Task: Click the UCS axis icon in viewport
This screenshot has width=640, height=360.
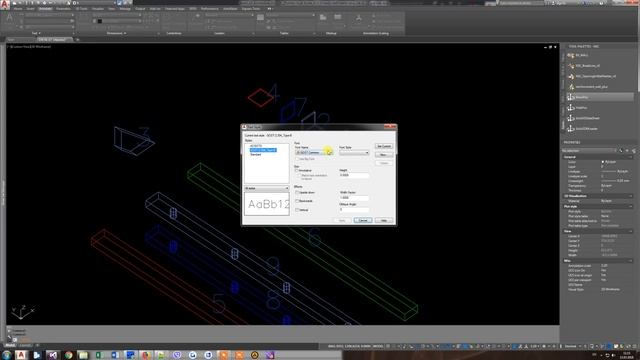Action: [22, 312]
